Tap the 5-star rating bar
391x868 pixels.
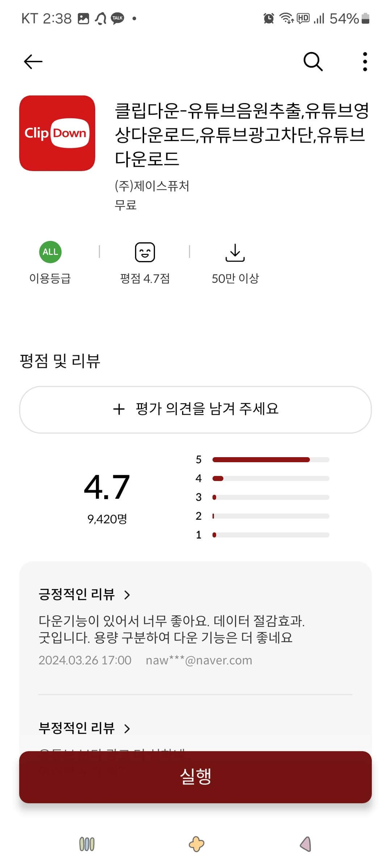(x=271, y=460)
